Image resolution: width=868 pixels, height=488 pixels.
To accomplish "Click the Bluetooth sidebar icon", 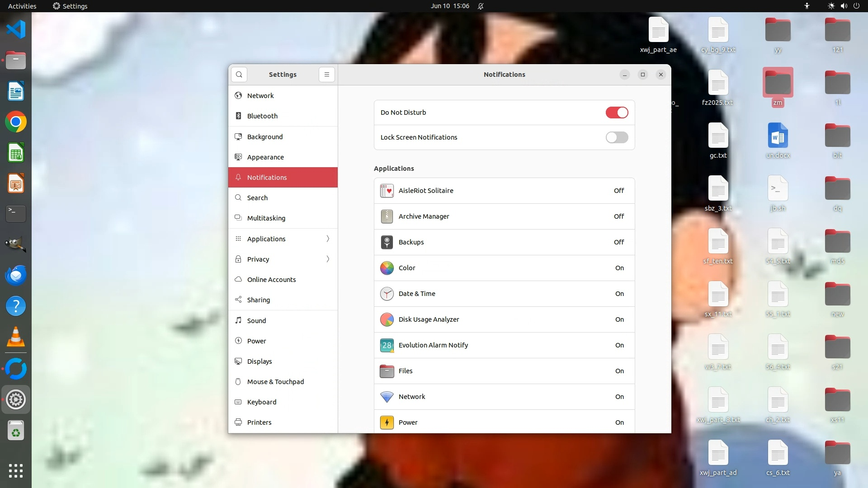I will pyautogui.click(x=238, y=116).
